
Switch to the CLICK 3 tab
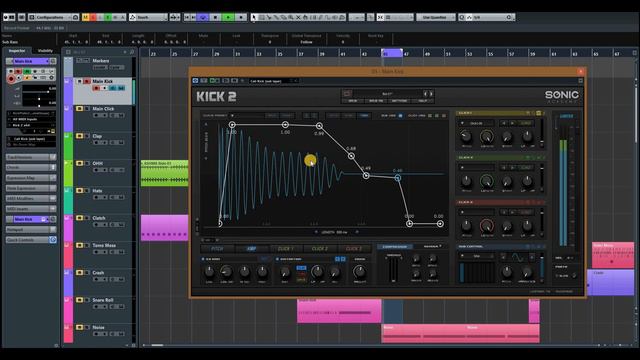point(353,249)
